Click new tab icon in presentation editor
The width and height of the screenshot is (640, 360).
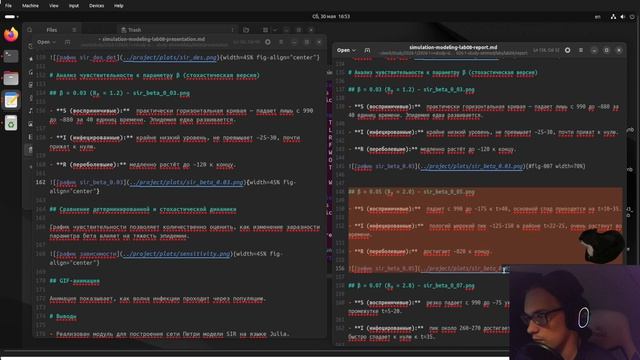(x=67, y=42)
